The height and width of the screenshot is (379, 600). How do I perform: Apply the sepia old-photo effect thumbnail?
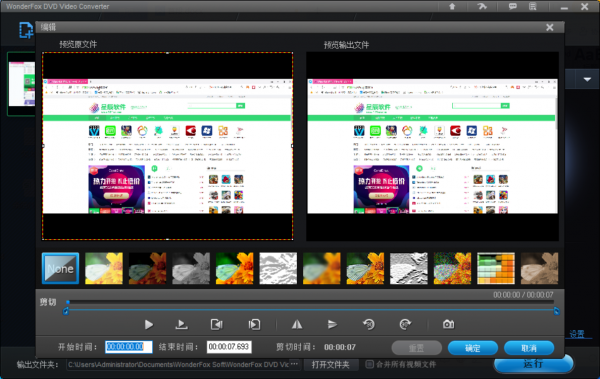point(540,268)
